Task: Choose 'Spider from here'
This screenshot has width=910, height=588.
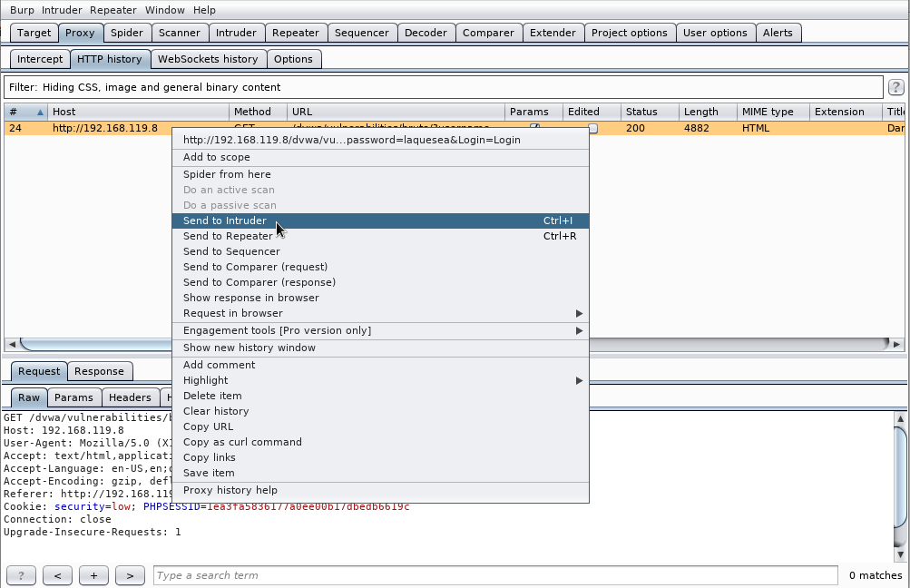Action: click(381, 174)
